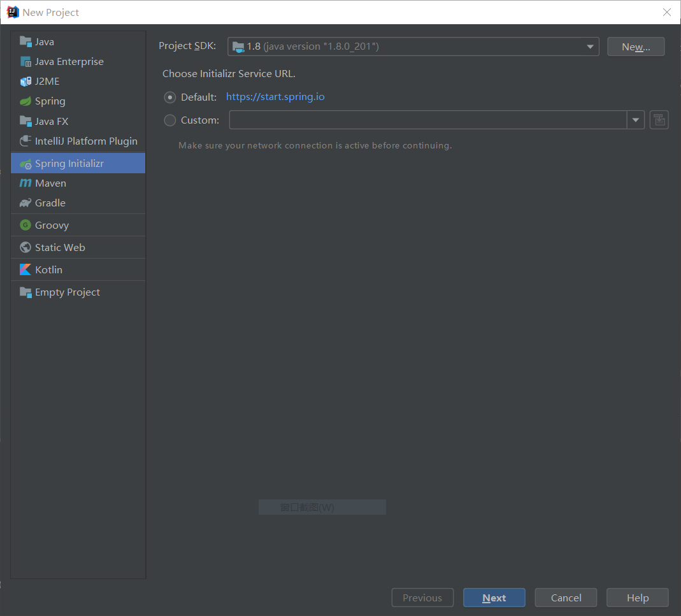Viewport: 681px width, 616px height.
Task: Click the Cancel button
Action: 566,598
